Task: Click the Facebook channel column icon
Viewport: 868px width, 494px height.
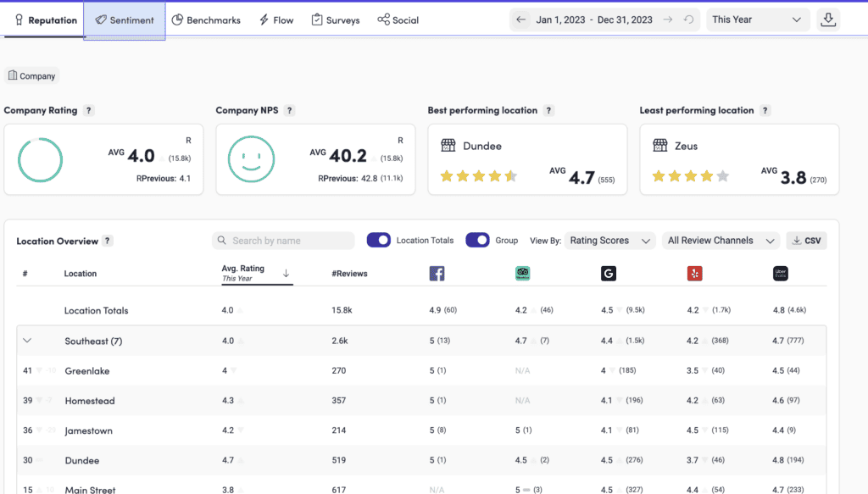Action: 437,274
